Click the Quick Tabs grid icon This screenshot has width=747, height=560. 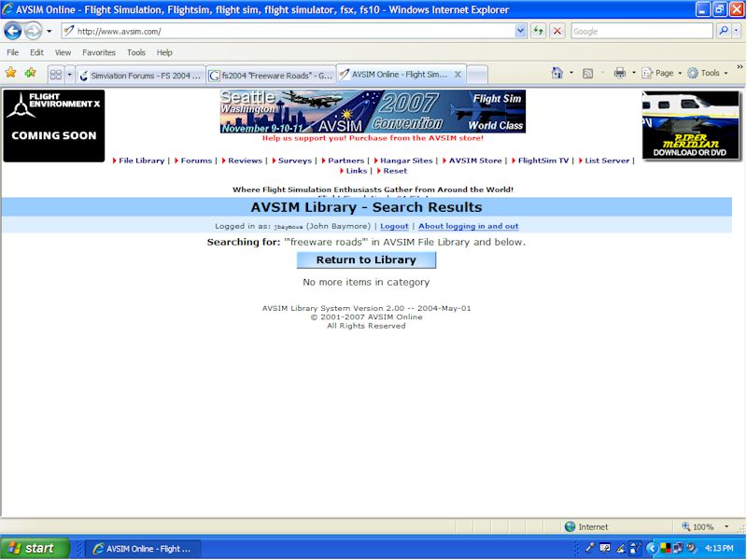tap(56, 75)
